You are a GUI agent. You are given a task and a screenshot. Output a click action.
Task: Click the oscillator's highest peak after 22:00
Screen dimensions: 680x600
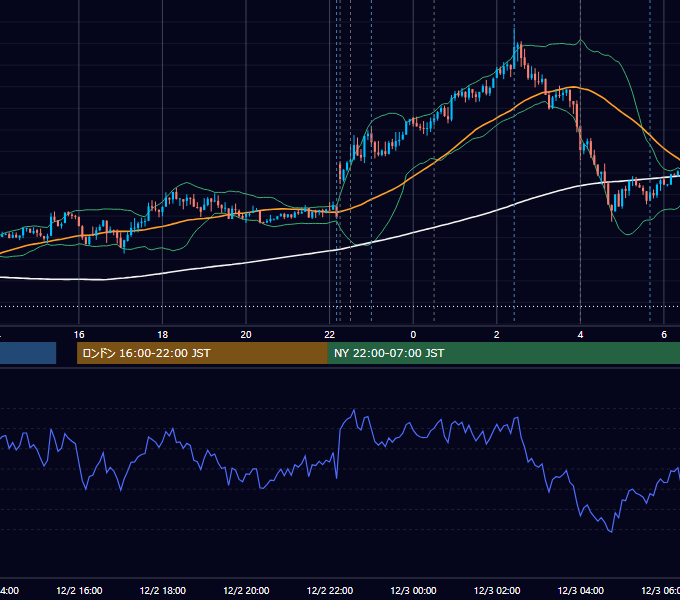pos(354,410)
